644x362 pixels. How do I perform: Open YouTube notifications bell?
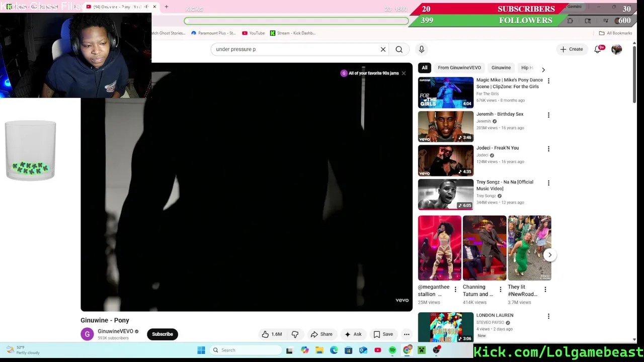point(598,49)
